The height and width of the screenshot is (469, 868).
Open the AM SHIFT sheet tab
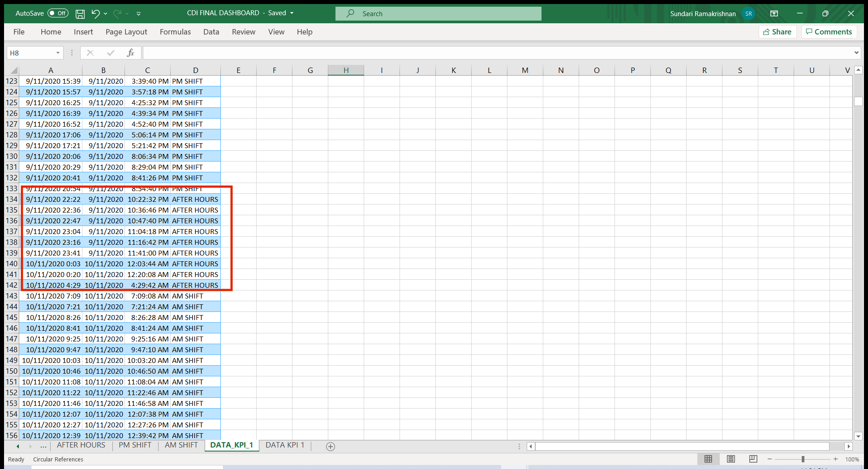(181, 445)
